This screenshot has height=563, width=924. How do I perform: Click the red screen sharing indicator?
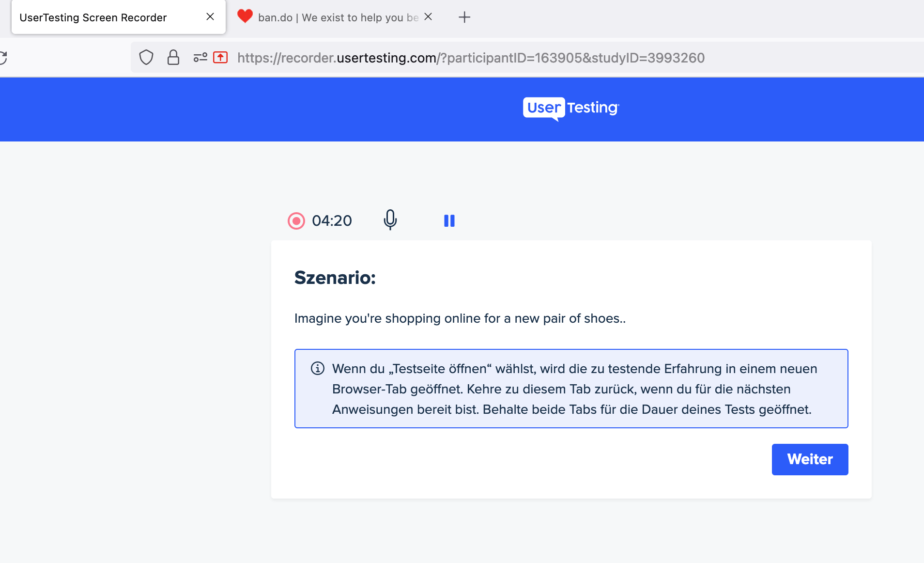click(x=221, y=58)
